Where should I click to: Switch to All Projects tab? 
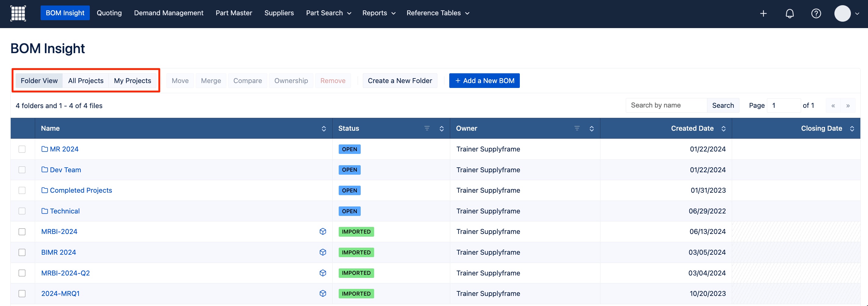86,81
